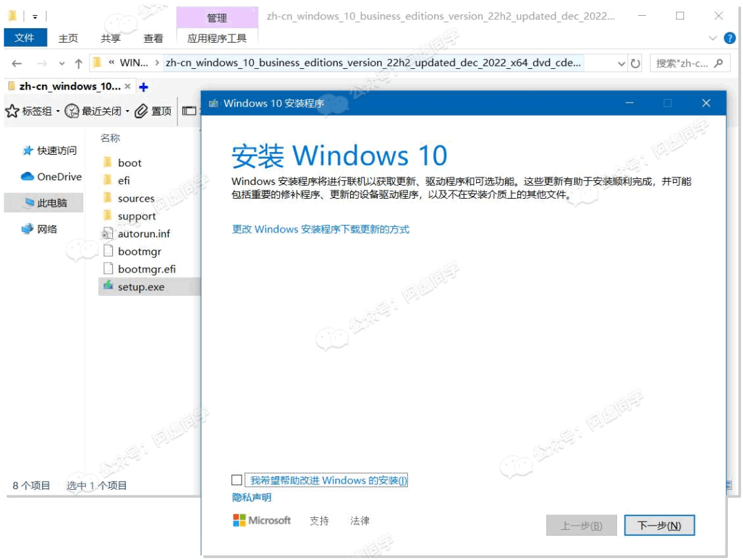Select the bootmgr.efi file name
743x560 pixels.
[147, 269]
